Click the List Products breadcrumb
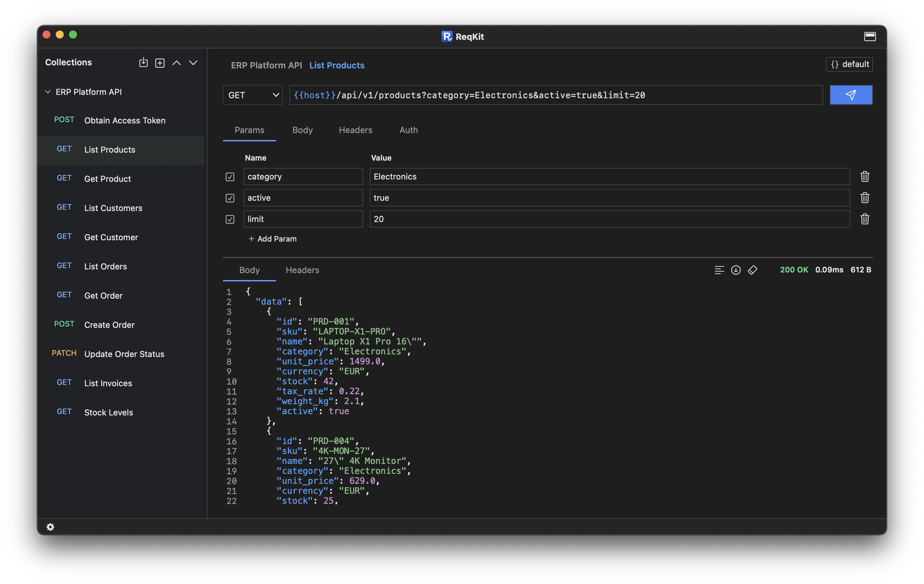Image resolution: width=924 pixels, height=584 pixels. [337, 65]
